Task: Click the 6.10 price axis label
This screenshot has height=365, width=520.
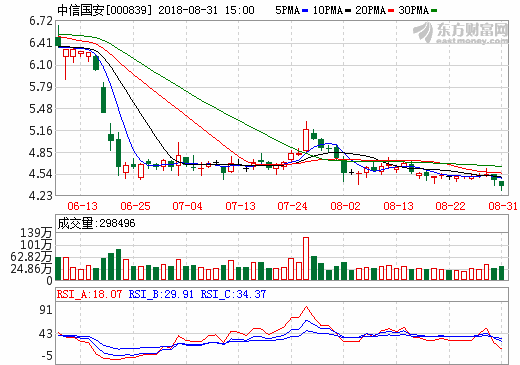Action: [x=41, y=65]
